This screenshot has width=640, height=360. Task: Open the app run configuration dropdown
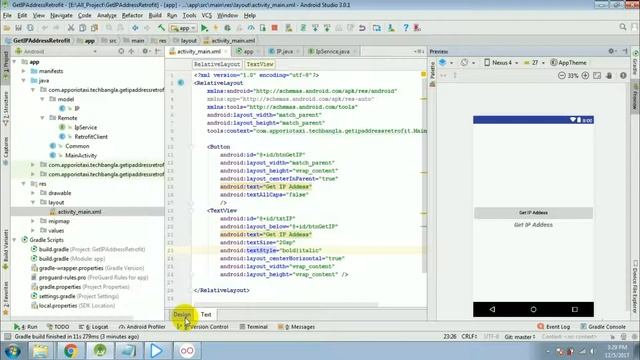(x=183, y=28)
